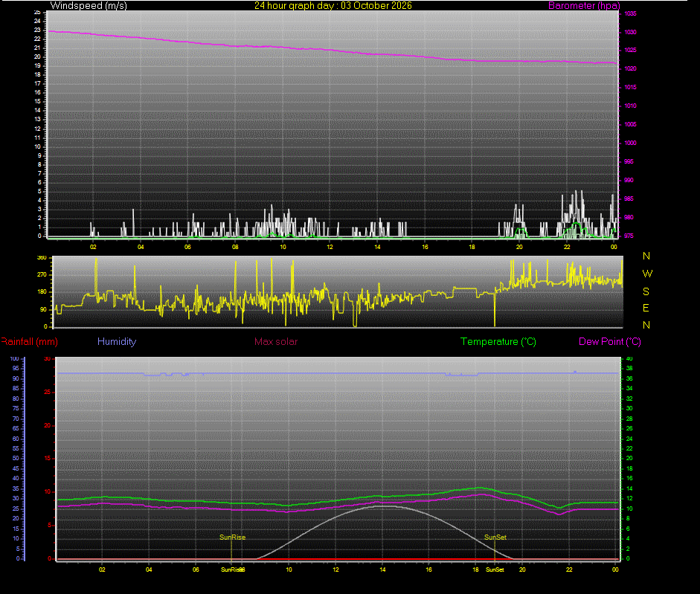Click the red 25 rainfall scale value
The height and width of the screenshot is (594, 700).
(x=48, y=393)
